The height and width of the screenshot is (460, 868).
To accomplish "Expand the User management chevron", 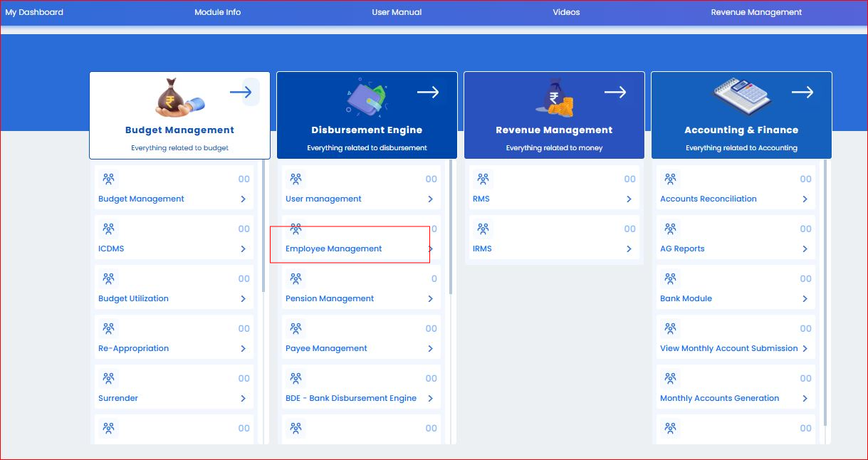I will tap(431, 199).
